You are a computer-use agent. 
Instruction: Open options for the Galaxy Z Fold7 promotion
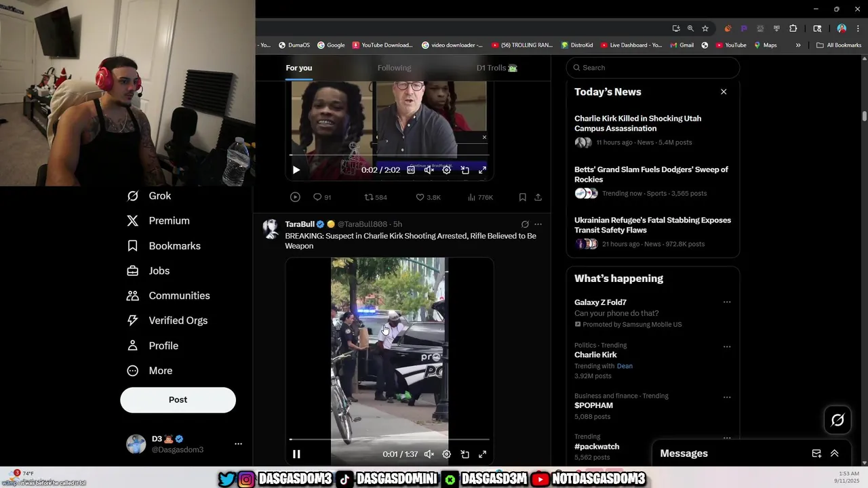tap(727, 302)
